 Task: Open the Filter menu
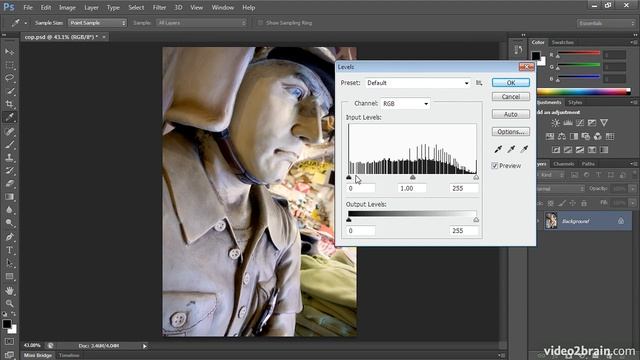[x=159, y=7]
